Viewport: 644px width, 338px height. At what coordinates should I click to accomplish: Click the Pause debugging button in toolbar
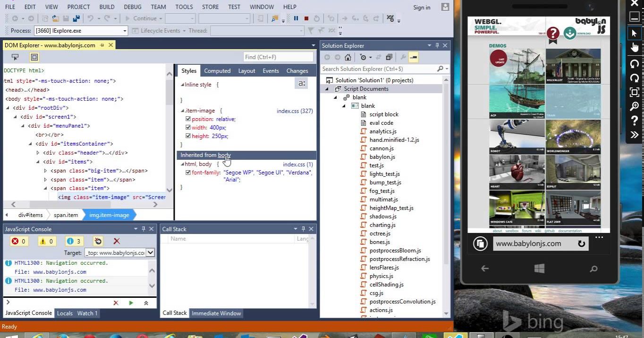click(x=296, y=18)
